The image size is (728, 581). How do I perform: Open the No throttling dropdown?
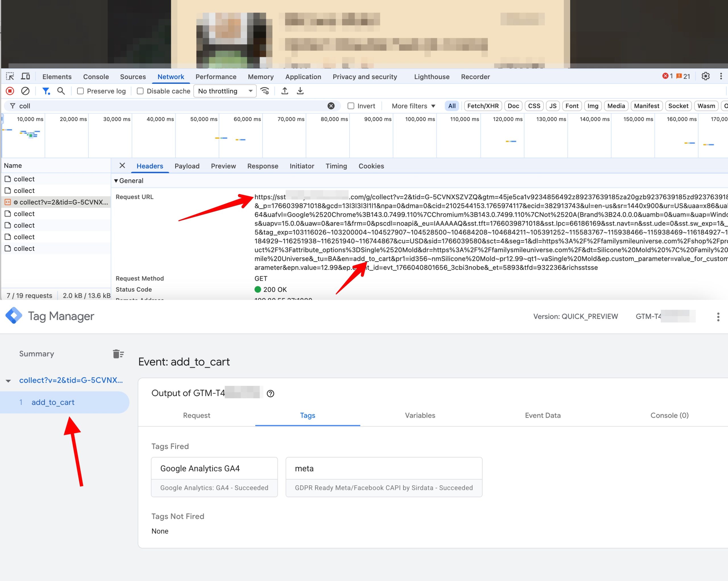[x=225, y=91]
